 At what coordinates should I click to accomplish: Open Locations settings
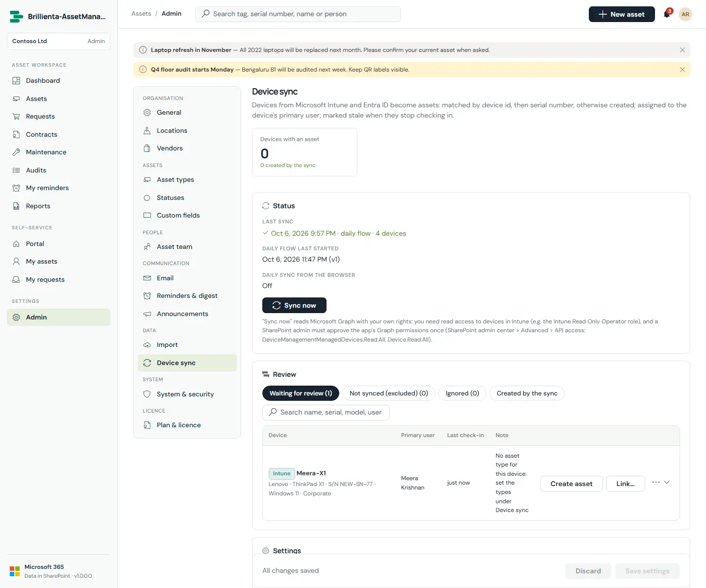point(187,130)
